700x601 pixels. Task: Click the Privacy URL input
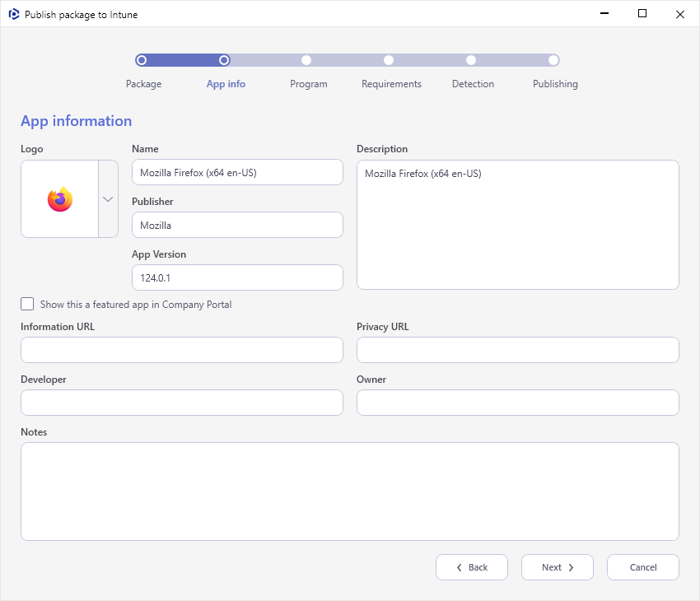click(518, 350)
